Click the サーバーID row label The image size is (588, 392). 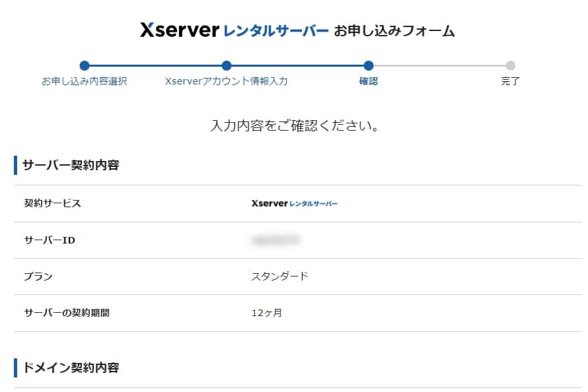[50, 240]
